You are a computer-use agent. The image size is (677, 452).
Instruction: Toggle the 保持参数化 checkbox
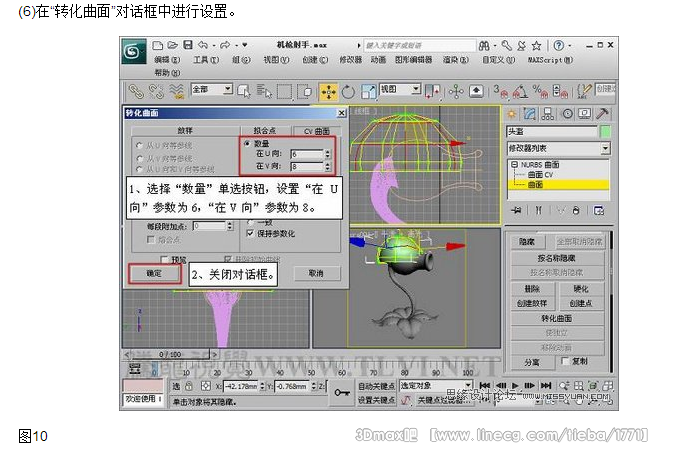[x=250, y=233]
